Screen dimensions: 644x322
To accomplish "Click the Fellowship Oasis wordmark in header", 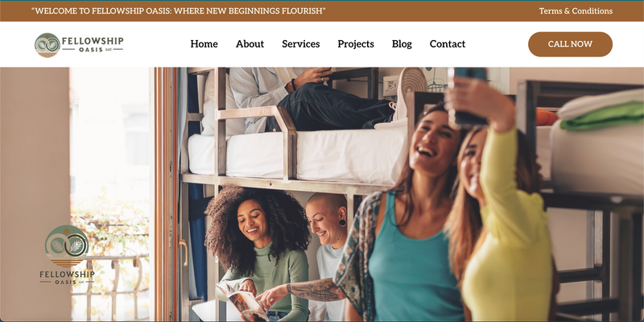I will point(93,43).
